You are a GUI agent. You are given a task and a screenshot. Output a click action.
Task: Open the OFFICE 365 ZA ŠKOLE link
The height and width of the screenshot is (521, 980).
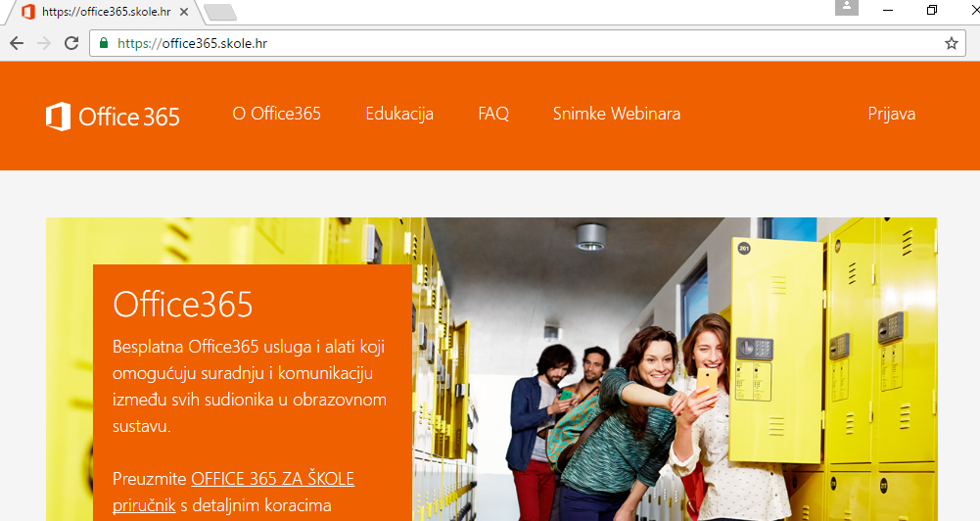click(272, 479)
